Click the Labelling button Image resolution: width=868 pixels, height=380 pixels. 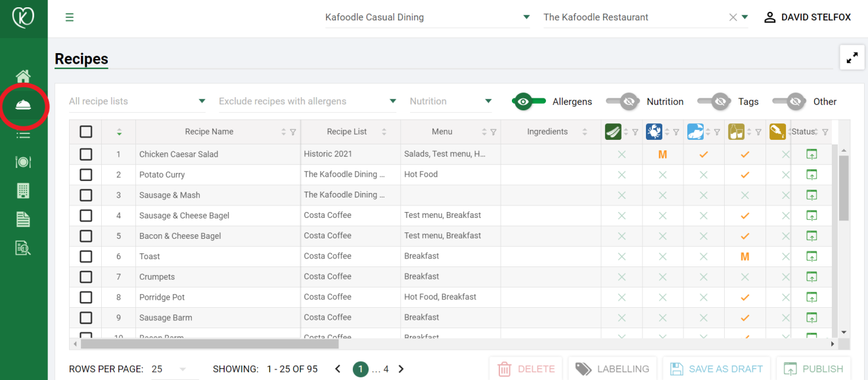coord(612,369)
